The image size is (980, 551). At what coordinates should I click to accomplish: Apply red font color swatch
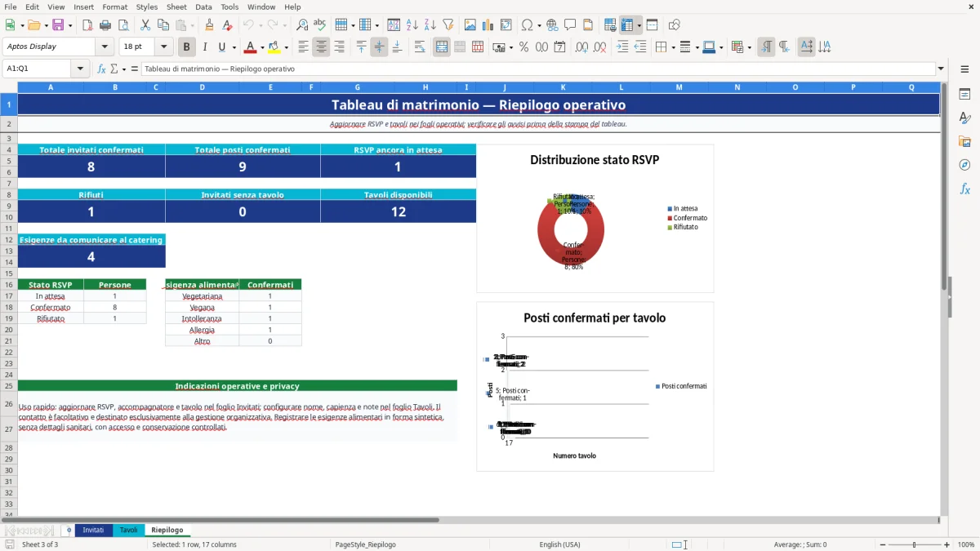(250, 47)
